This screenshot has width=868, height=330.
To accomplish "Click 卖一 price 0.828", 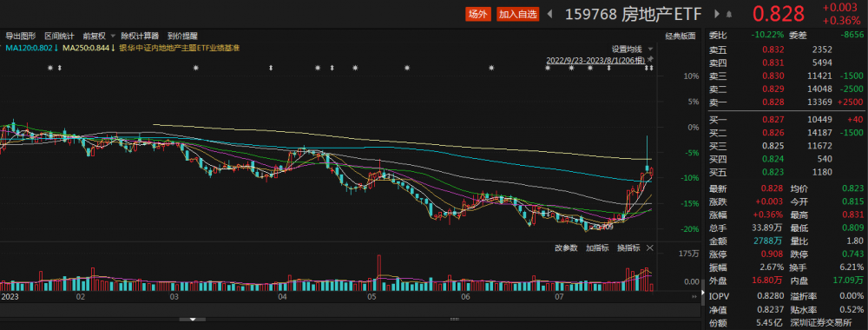I will (x=773, y=102).
